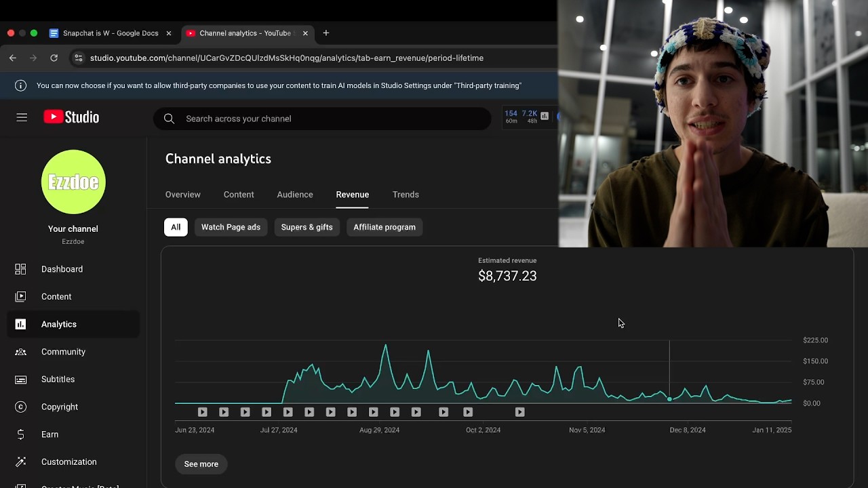Click the Community people icon
This screenshot has width=868, height=488.
coord(20,352)
